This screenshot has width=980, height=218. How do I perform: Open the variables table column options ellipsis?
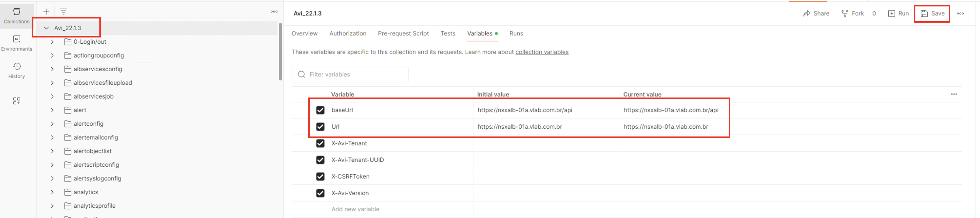click(953, 94)
